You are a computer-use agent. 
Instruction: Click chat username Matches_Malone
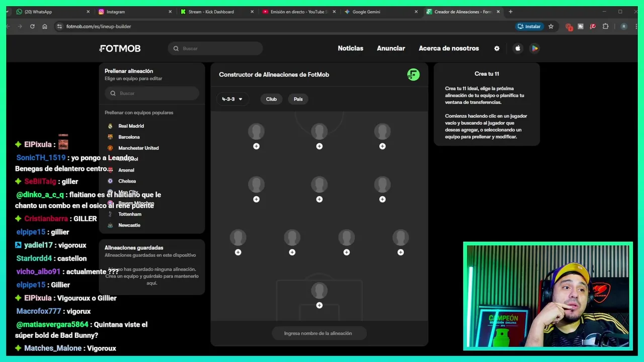pos(53,348)
